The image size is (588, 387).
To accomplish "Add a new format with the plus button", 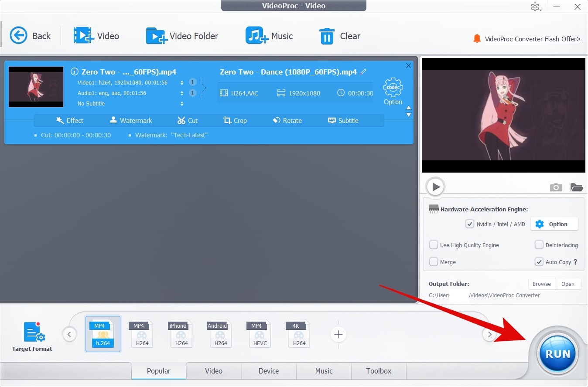I will [x=338, y=335].
